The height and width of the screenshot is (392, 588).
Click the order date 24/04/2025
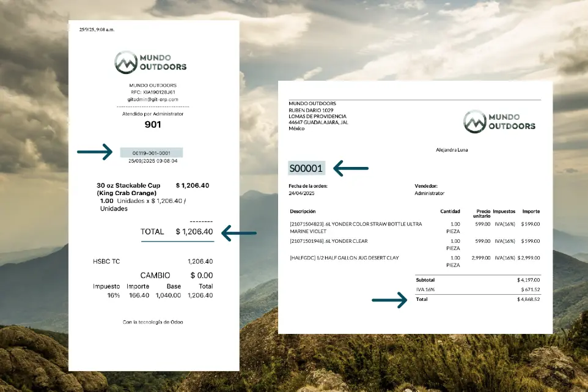301,193
